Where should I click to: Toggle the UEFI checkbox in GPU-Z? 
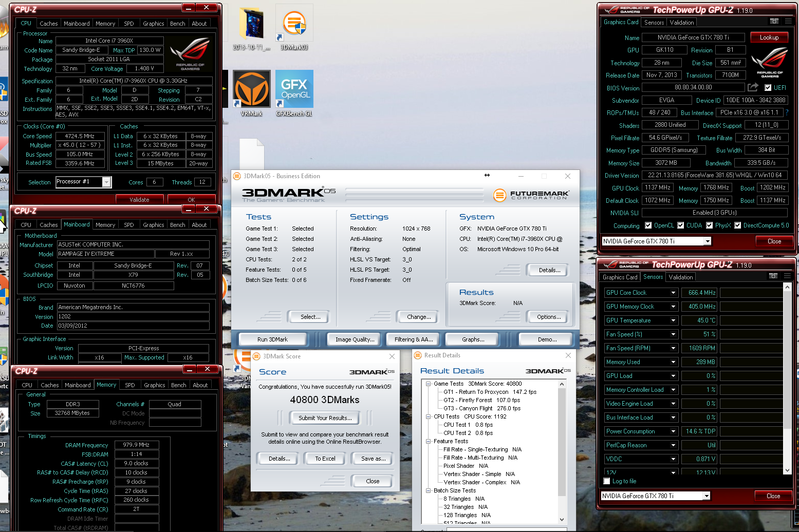pyautogui.click(x=768, y=88)
